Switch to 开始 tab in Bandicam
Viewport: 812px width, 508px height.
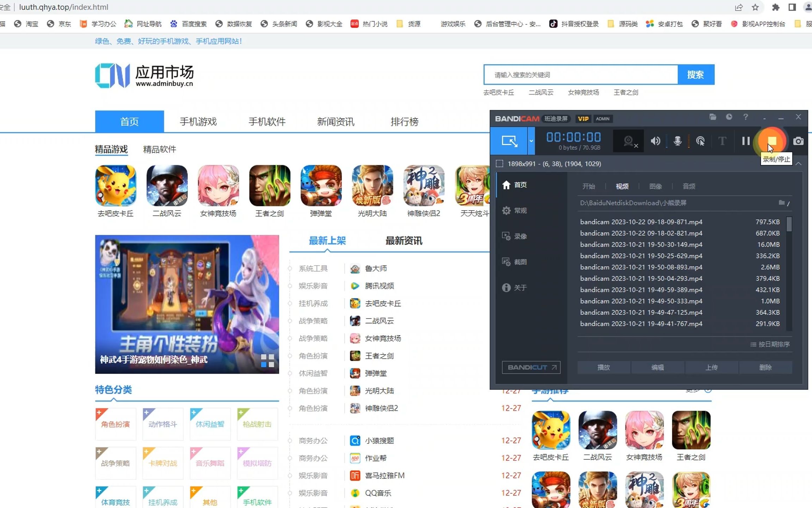(x=589, y=186)
